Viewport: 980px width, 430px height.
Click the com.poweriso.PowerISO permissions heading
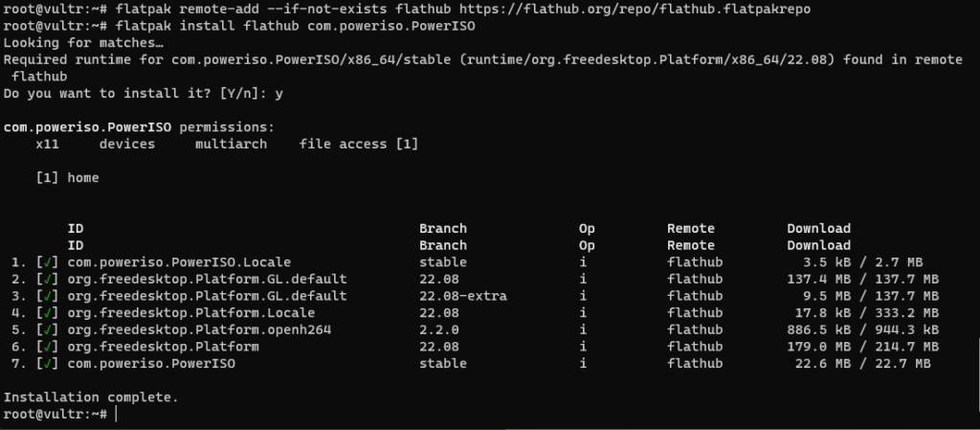coord(139,127)
